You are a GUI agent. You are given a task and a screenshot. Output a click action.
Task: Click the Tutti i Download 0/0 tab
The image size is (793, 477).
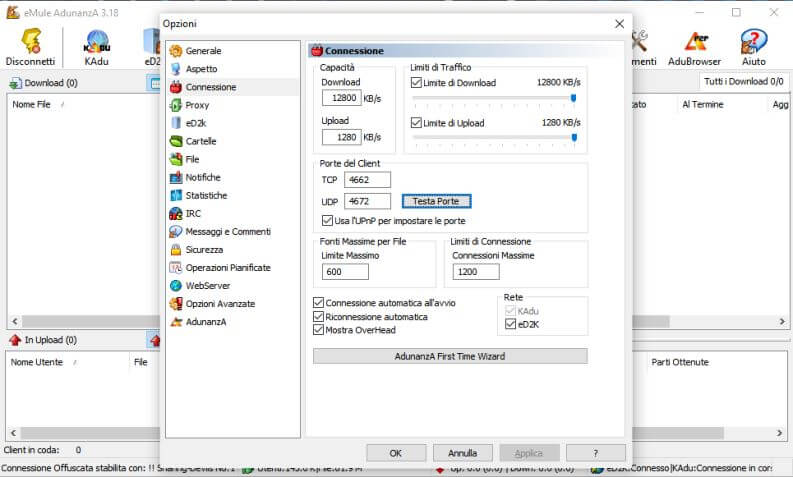click(x=743, y=81)
